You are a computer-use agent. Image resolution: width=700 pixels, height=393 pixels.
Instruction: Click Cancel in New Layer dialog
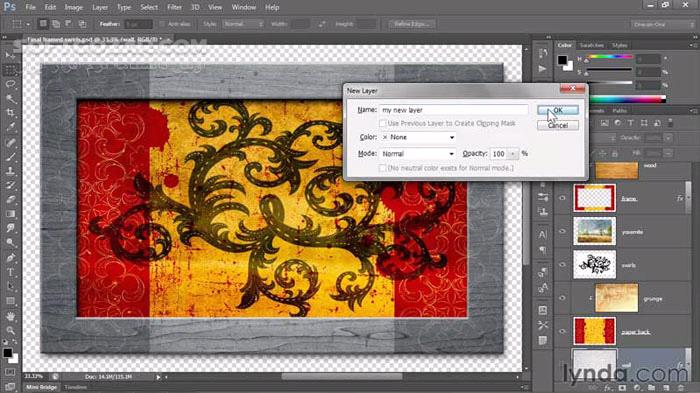point(558,125)
